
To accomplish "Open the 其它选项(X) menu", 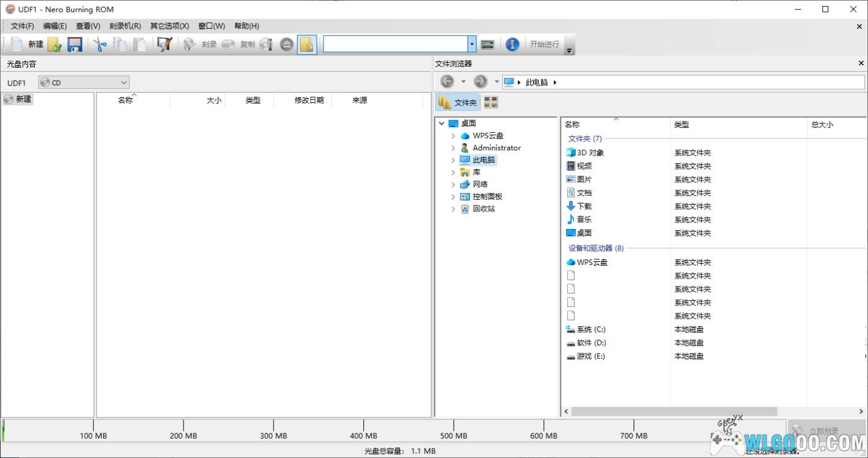I will [169, 26].
